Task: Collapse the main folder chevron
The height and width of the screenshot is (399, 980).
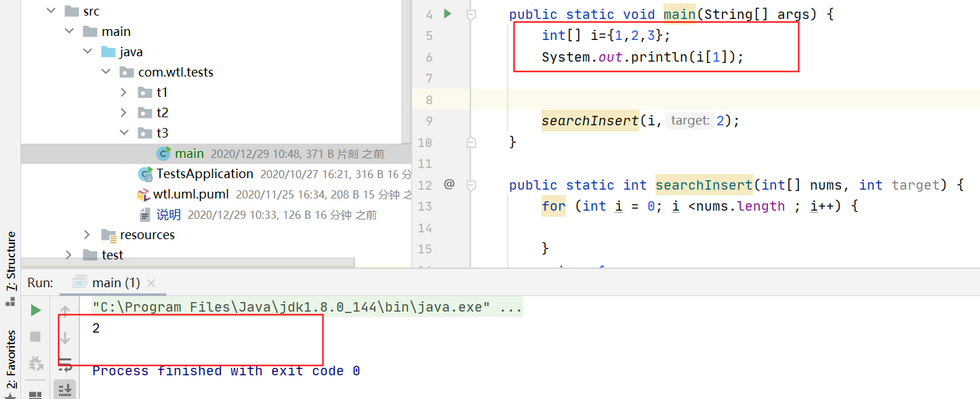Action: coord(69,32)
